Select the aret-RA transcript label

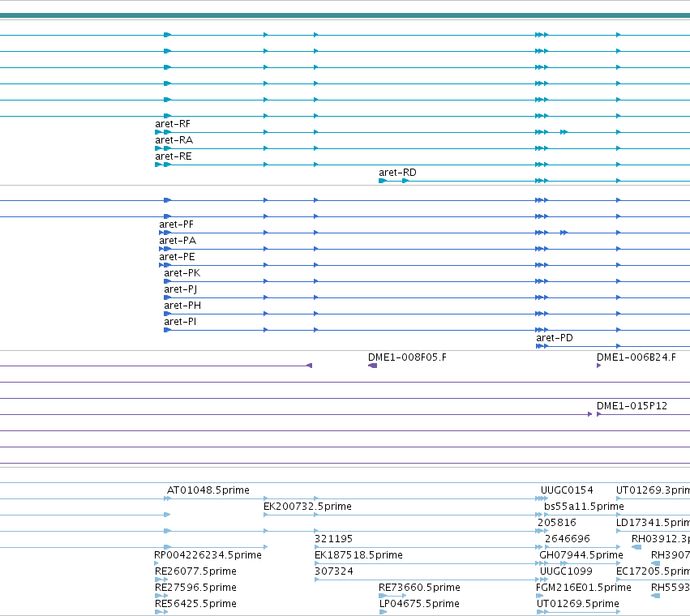click(174, 140)
